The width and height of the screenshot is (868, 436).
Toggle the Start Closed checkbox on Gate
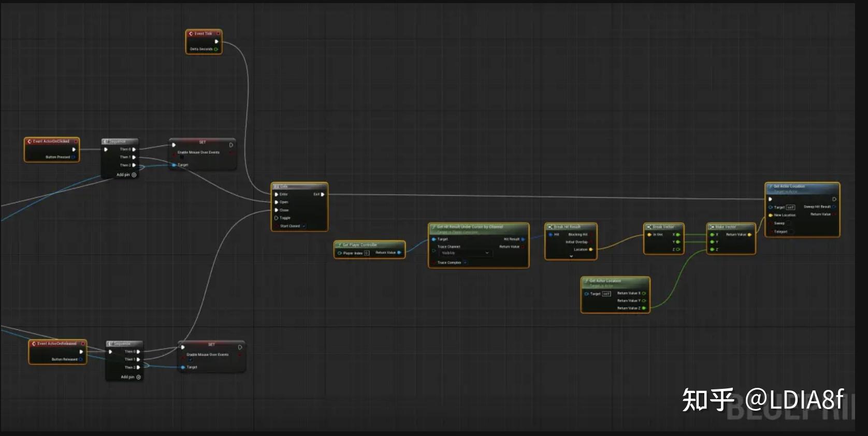[304, 226]
